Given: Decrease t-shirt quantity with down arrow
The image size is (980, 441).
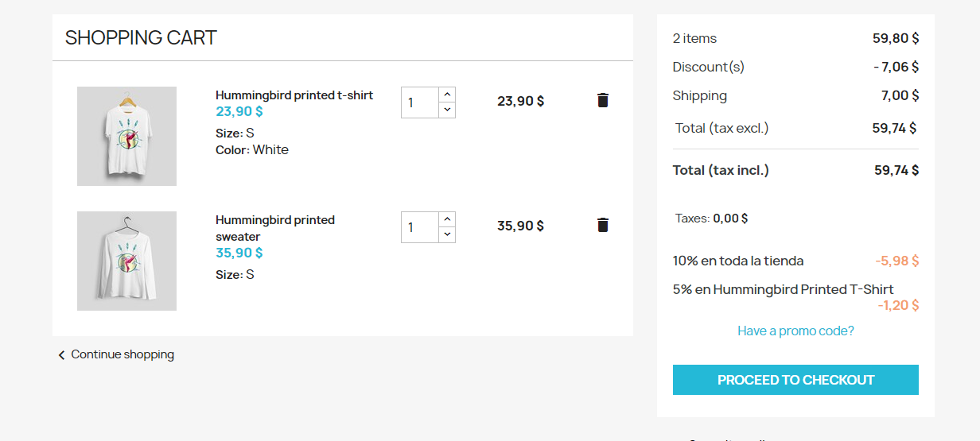Looking at the screenshot, I should tap(447, 110).
